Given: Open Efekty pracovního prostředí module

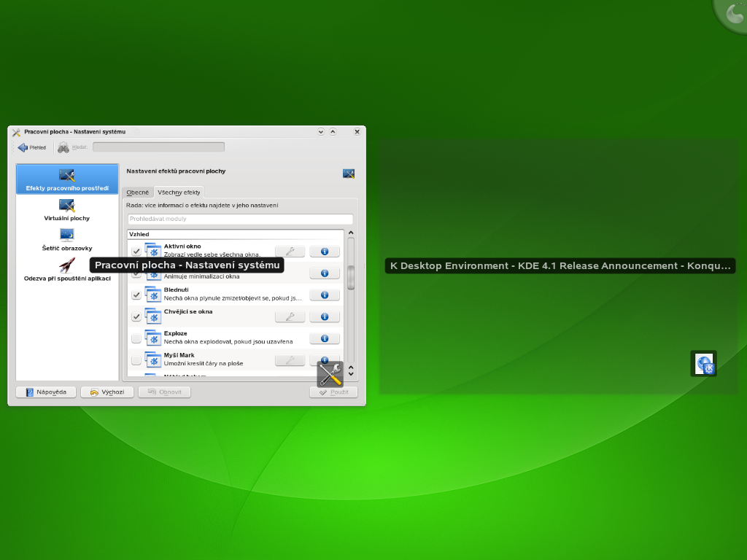Looking at the screenshot, I should (67, 179).
